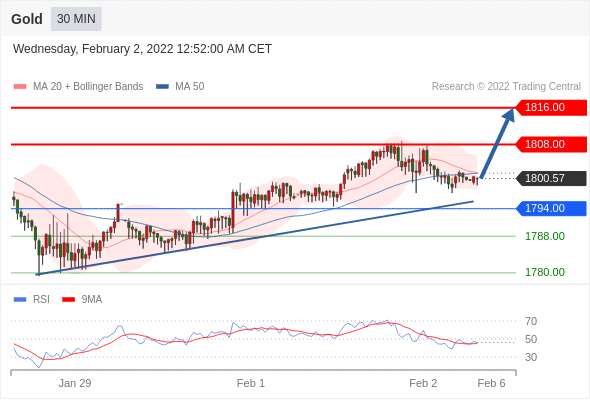Select the 1794.00 pivot price tag
590x400 pixels.
(551, 208)
